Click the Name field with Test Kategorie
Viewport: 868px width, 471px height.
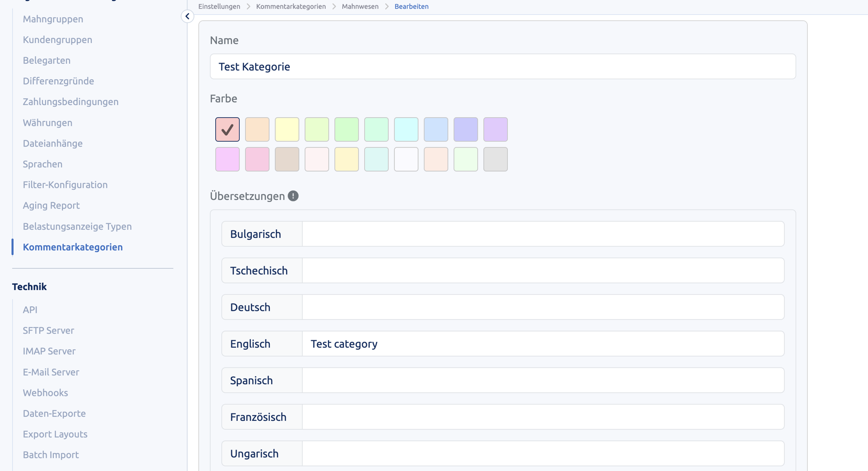pos(503,67)
